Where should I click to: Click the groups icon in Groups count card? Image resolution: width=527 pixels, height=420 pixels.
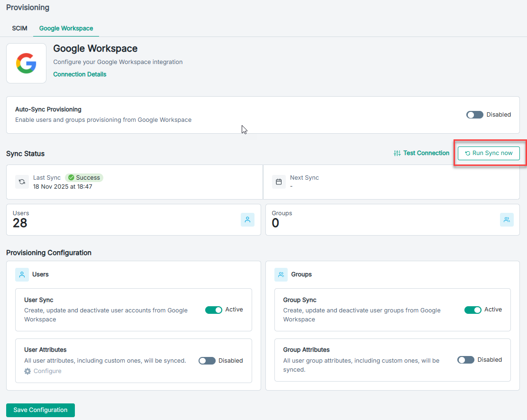(x=507, y=219)
